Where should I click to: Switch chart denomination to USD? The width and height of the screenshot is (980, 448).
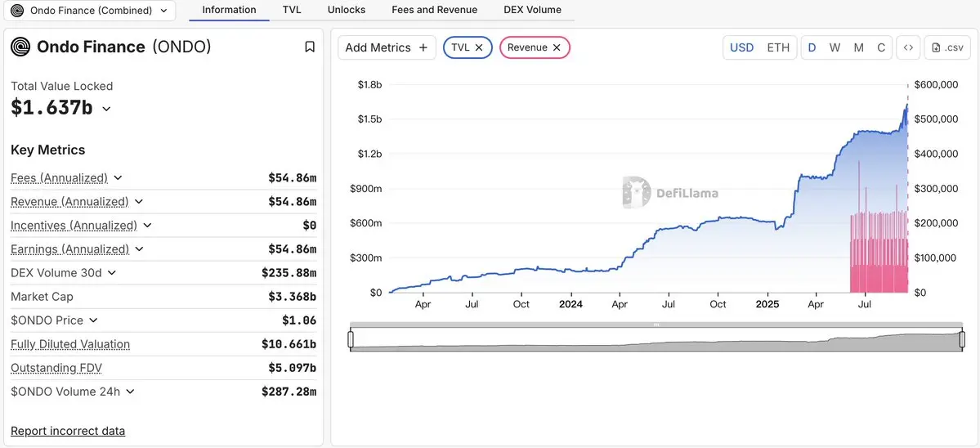[742, 47]
